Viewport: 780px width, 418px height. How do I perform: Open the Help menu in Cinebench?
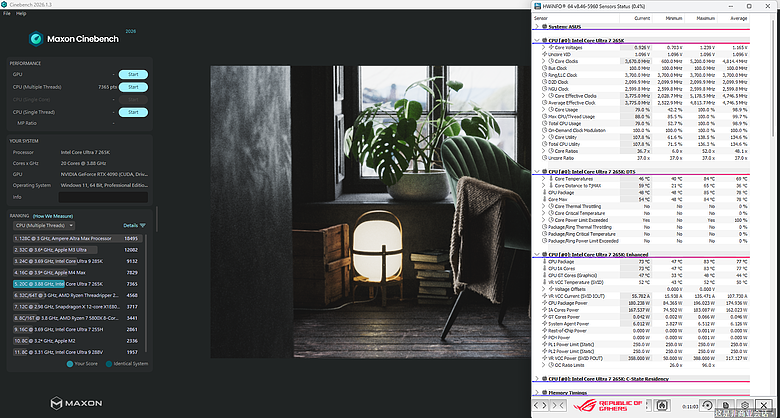[21, 13]
